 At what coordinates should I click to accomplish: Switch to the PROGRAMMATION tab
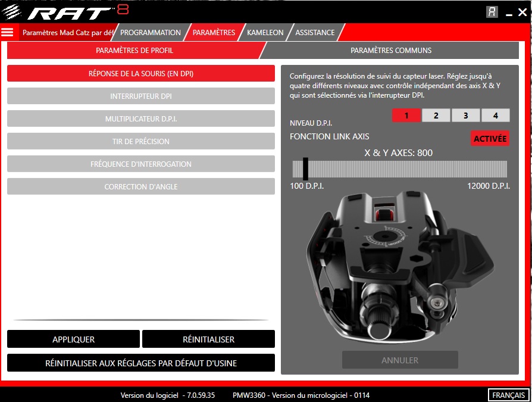(x=149, y=33)
